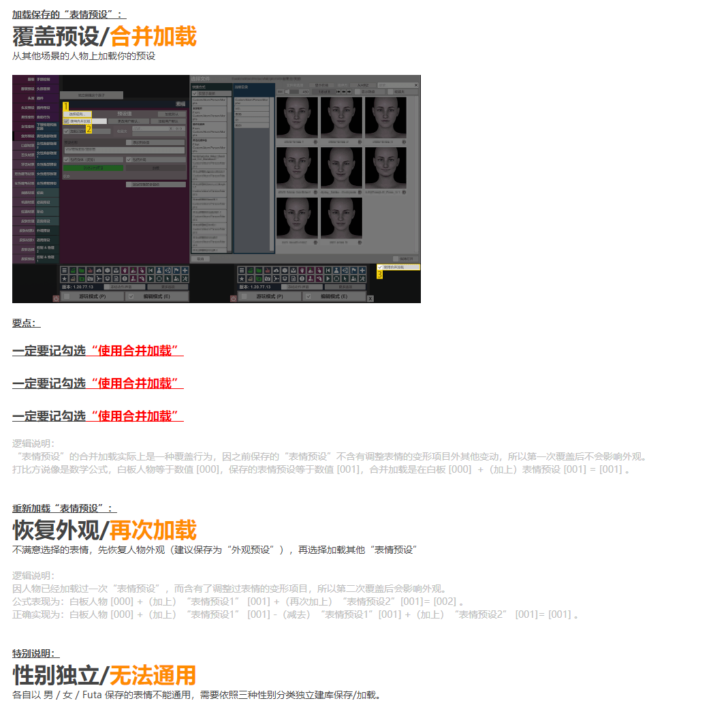Click the small X button beside right toolbar
Image resolution: width=728 pixels, height=703 pixels.
point(370,298)
